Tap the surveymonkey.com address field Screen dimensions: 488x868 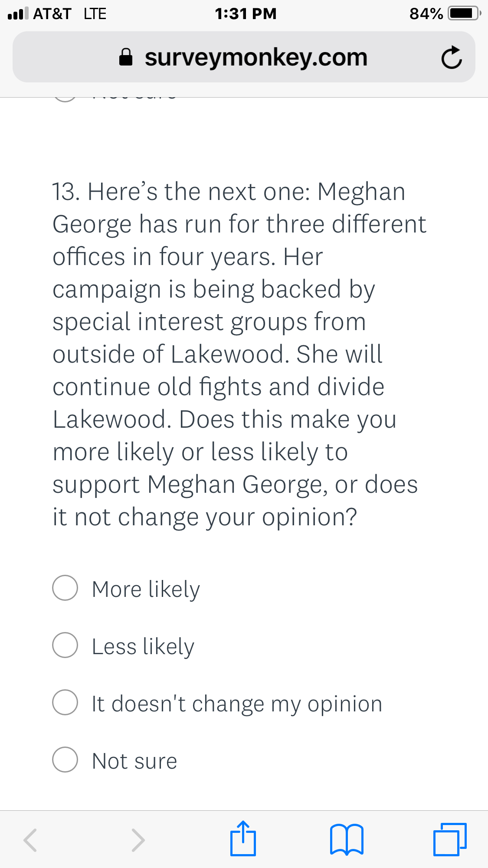(x=256, y=57)
